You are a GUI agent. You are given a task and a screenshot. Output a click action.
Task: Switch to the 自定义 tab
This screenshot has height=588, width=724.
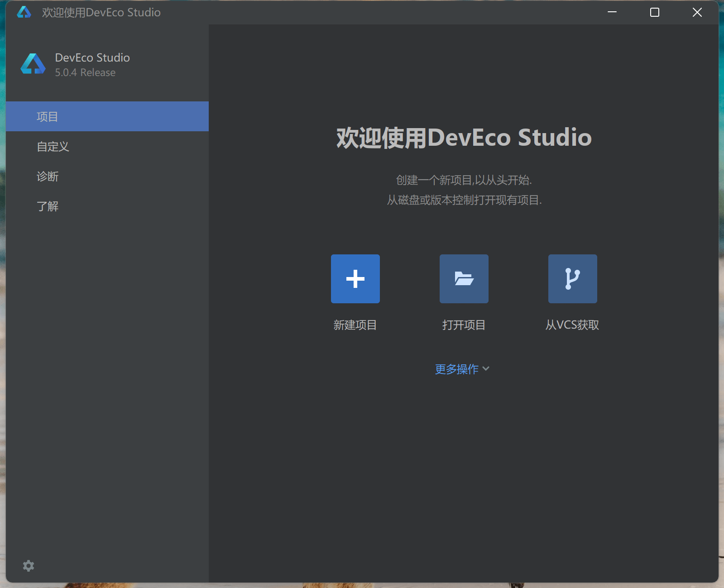tap(107, 146)
